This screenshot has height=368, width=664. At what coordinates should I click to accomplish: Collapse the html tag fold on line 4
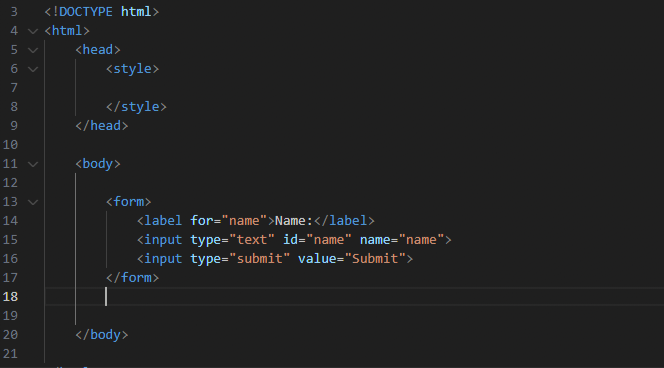[33, 31]
